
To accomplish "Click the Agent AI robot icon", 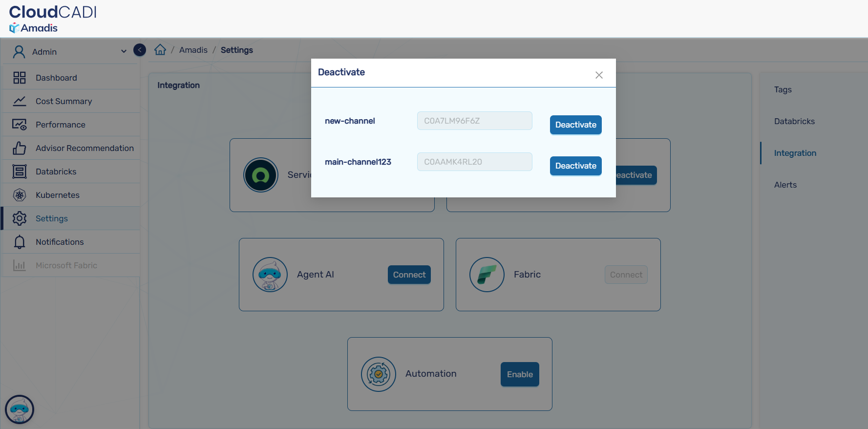I will coord(270,275).
